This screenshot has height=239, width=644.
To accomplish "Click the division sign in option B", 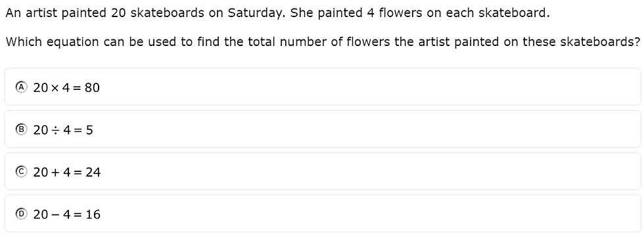I will click(x=55, y=130).
